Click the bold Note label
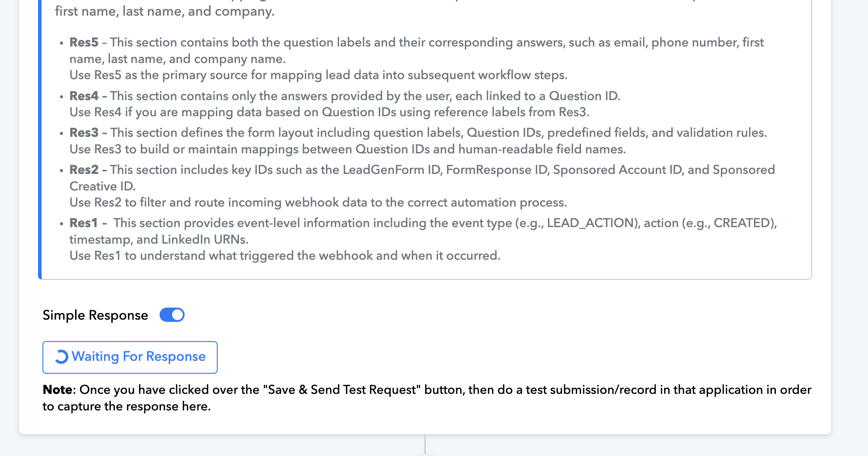The image size is (868, 456). 58,390
